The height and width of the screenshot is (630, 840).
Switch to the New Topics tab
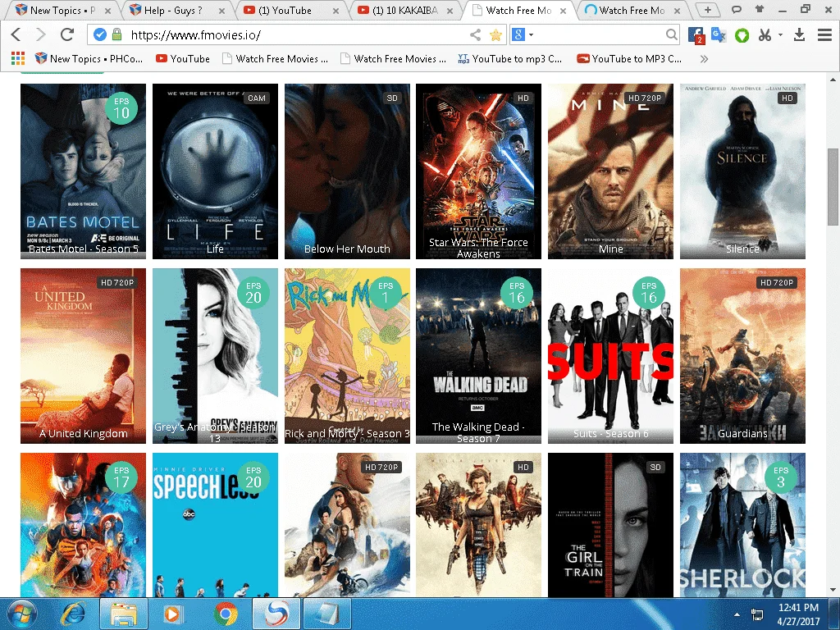click(62, 10)
